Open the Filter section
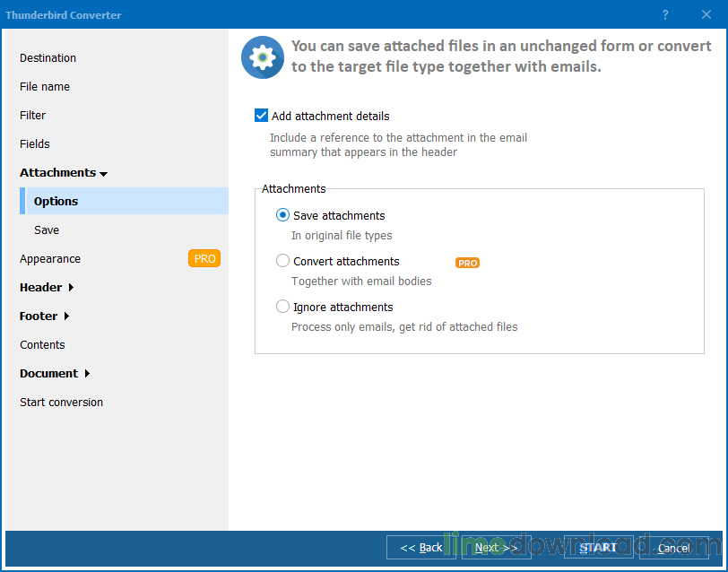 (32, 115)
